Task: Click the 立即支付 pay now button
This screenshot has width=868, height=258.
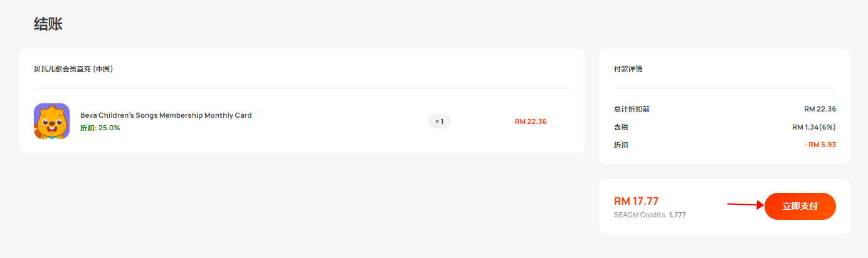Action: tap(800, 206)
